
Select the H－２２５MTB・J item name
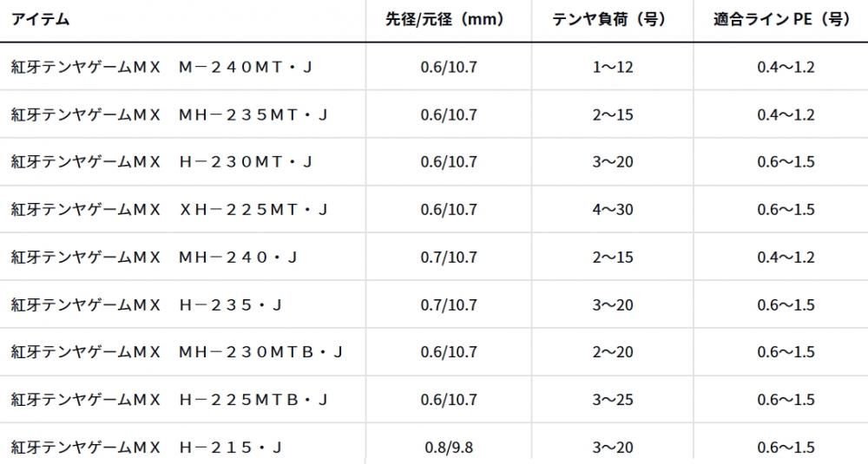pos(169,399)
